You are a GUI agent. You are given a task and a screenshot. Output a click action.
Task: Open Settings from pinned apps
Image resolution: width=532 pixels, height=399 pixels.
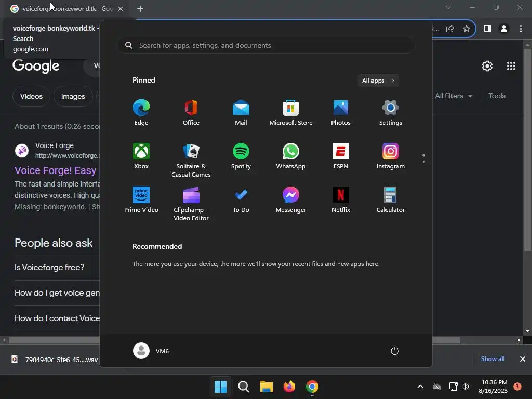(x=391, y=113)
